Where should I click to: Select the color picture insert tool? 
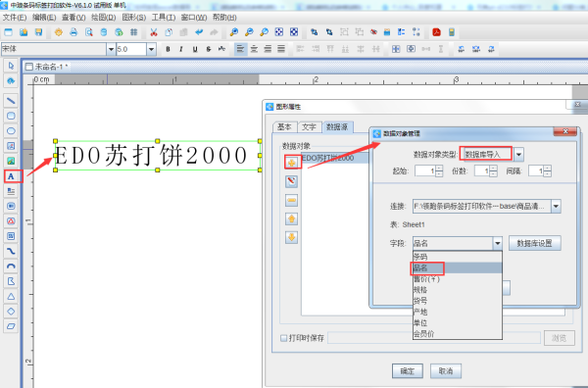point(11,161)
